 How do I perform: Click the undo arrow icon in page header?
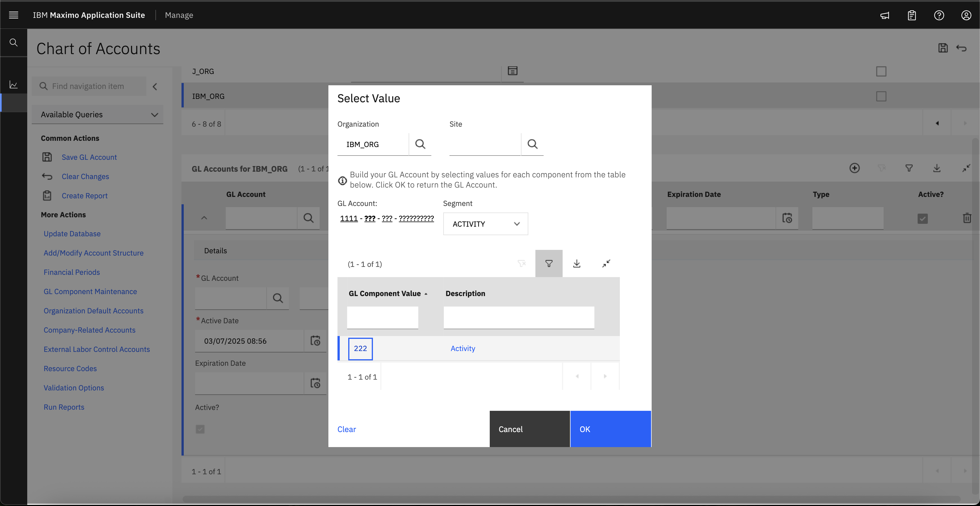(x=961, y=48)
